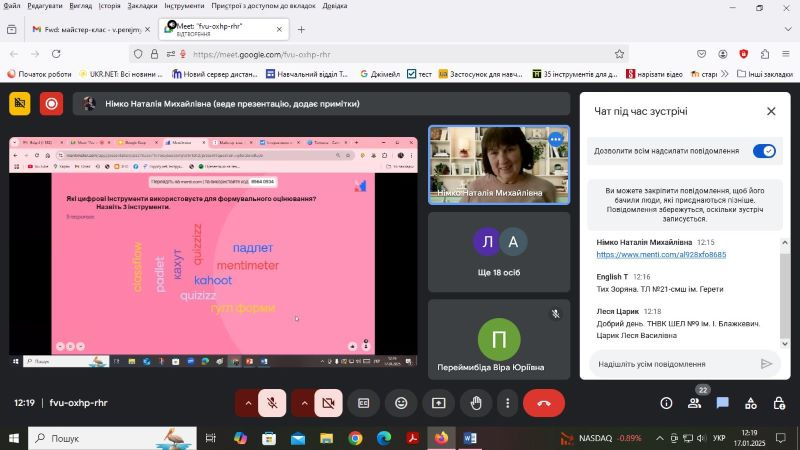Leave call with red hang-up button

[544, 403]
